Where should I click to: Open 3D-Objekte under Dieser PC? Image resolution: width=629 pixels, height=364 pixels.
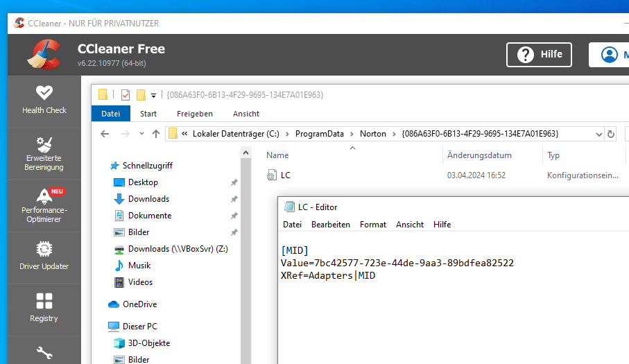(149, 343)
